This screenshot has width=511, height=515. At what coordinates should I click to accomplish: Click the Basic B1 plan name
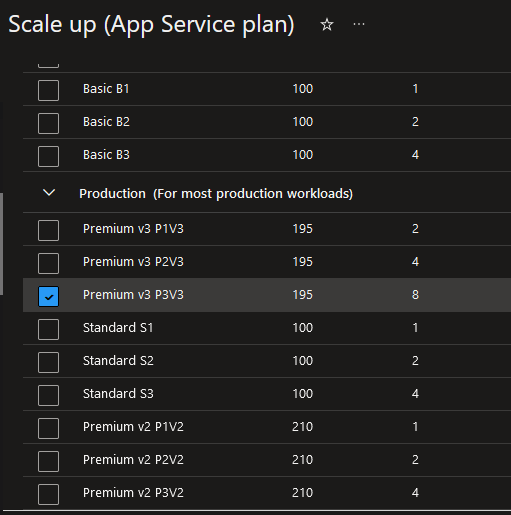(x=106, y=89)
